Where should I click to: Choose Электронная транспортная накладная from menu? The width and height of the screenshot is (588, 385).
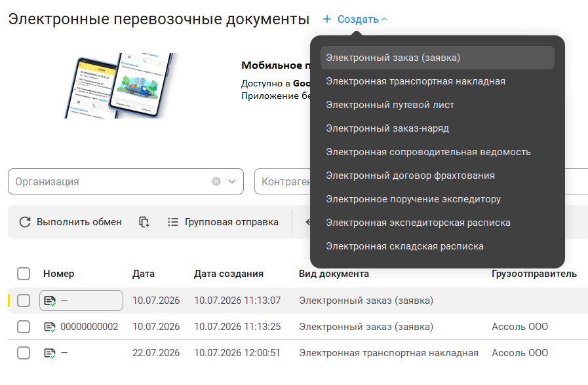(x=437, y=81)
